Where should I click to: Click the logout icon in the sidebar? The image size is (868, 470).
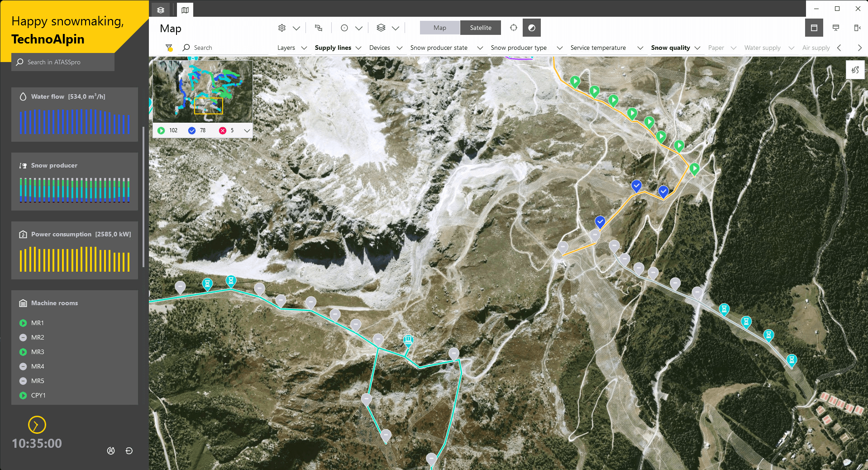coord(129,451)
